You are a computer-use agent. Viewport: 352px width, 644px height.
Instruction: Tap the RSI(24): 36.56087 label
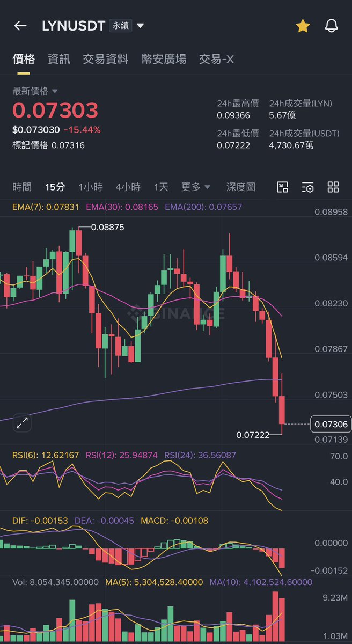pos(200,455)
